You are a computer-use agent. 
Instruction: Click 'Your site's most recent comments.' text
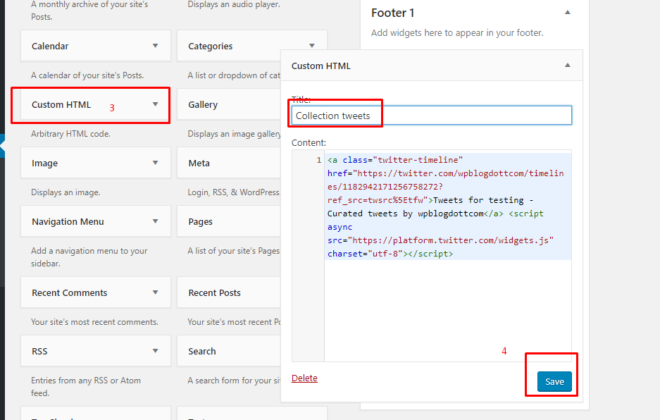[94, 322]
